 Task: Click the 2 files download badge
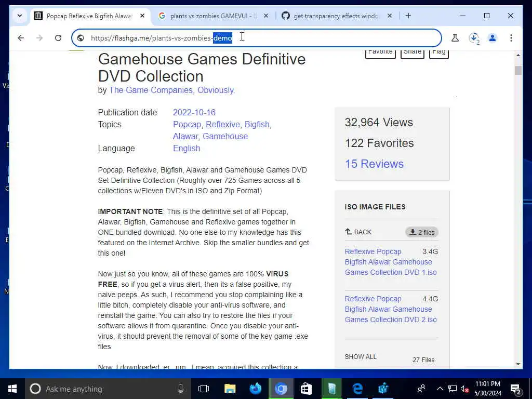[422, 232]
